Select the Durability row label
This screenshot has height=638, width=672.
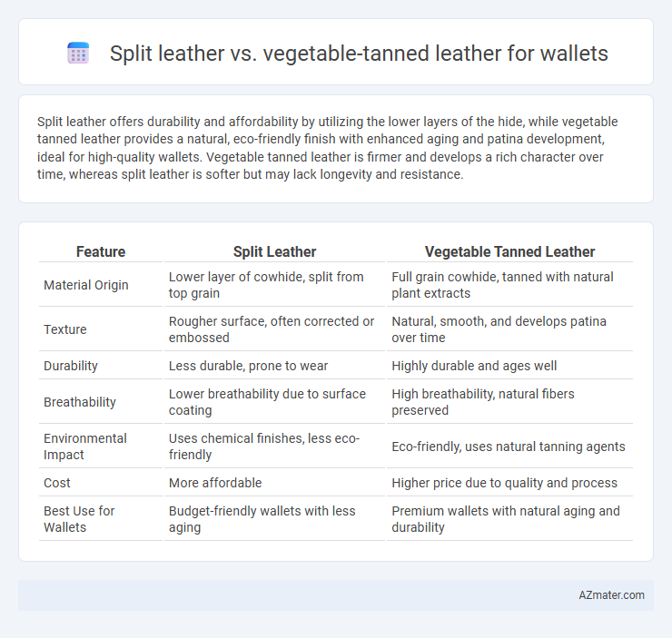pyautogui.click(x=71, y=366)
